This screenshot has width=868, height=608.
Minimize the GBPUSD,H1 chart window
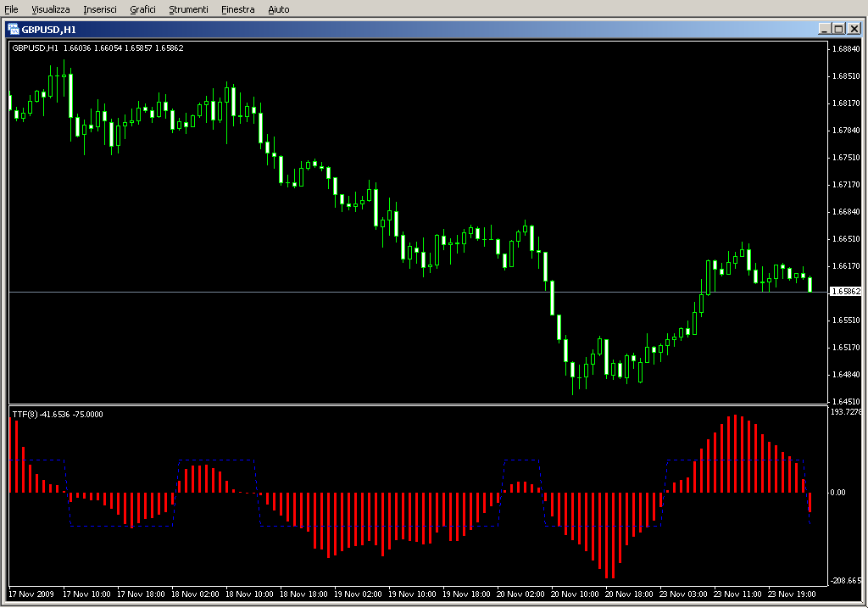(x=824, y=29)
